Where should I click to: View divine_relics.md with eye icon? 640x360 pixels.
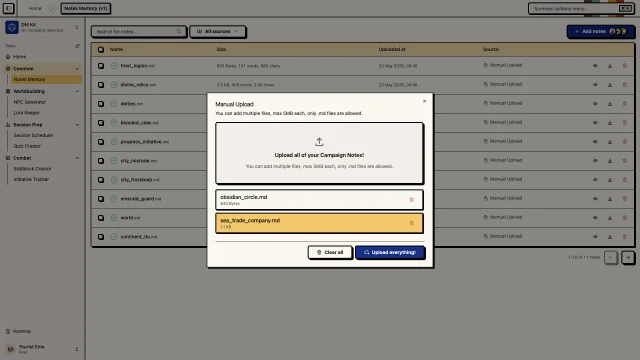coord(595,84)
